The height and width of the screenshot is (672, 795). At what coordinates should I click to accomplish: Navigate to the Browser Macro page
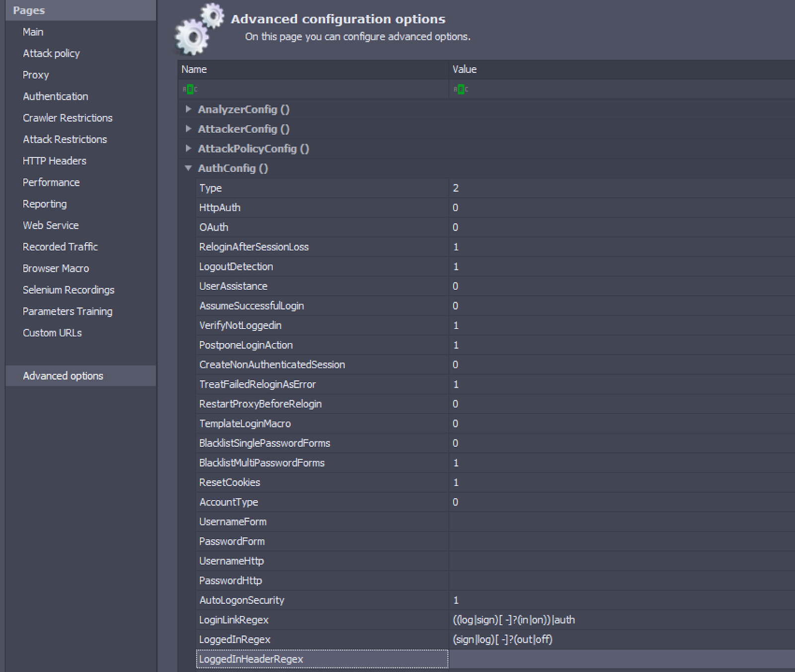click(x=56, y=268)
